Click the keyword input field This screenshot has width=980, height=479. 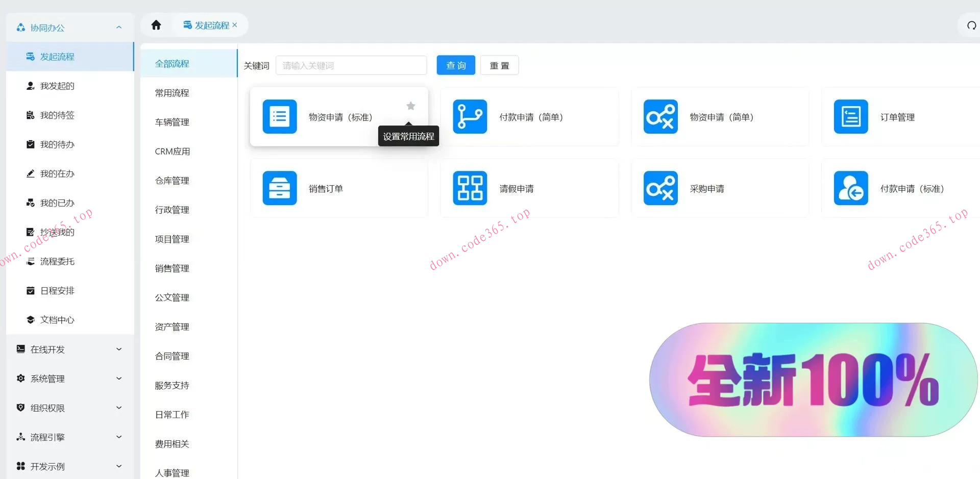[x=351, y=65]
